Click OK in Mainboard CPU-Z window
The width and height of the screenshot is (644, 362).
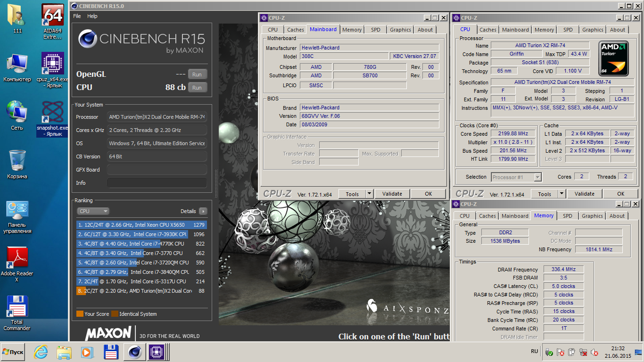point(428,194)
